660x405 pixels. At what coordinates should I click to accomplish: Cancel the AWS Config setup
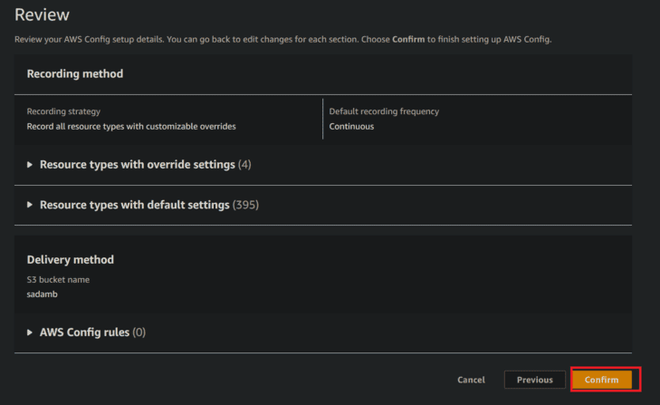[471, 380]
